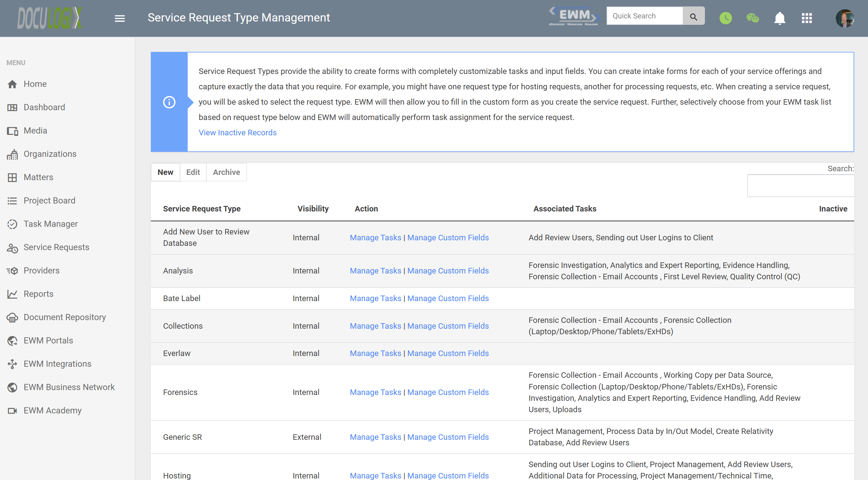Image resolution: width=868 pixels, height=480 pixels.
Task: Click the DocuLogix logo
Action: coord(49,18)
